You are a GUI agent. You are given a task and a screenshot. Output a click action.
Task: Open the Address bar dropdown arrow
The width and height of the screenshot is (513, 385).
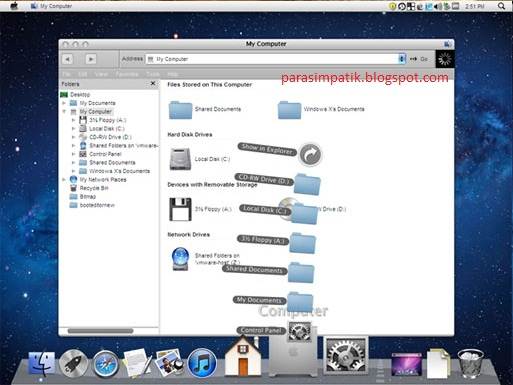tap(402, 59)
